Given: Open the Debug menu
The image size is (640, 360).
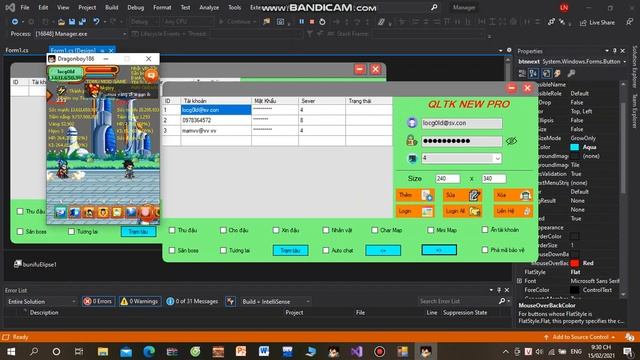Looking at the screenshot, I should [x=136, y=7].
